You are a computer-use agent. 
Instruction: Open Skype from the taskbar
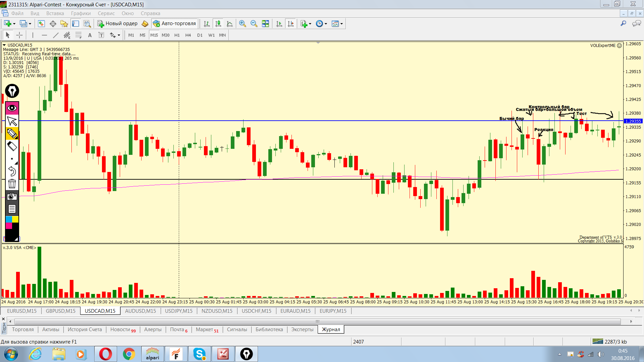pyautogui.click(x=200, y=354)
